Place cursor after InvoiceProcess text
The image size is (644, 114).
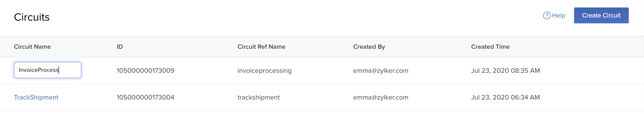coord(59,70)
